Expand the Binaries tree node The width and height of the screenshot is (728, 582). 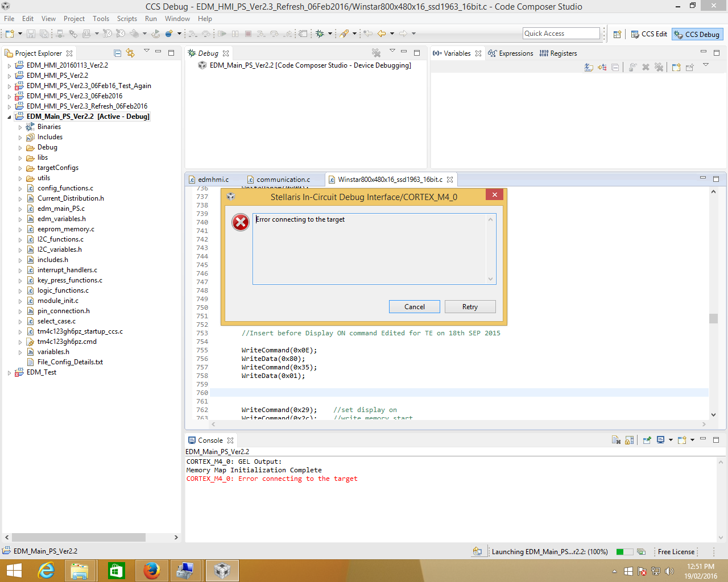tap(20, 127)
